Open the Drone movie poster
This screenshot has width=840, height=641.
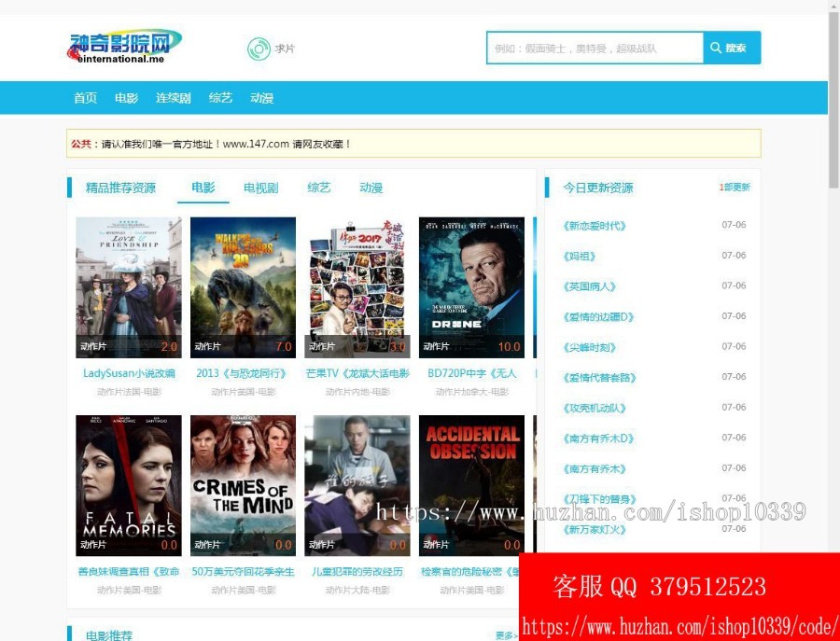[471, 287]
